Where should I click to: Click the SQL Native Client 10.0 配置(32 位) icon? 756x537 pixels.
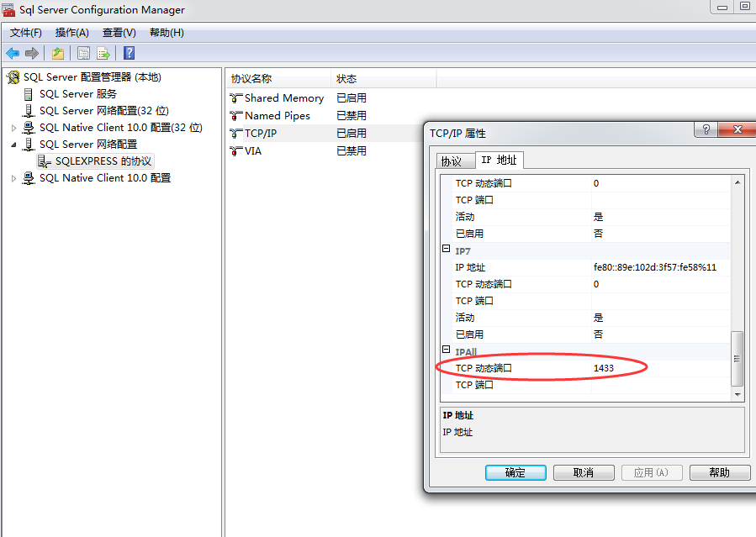point(29,128)
